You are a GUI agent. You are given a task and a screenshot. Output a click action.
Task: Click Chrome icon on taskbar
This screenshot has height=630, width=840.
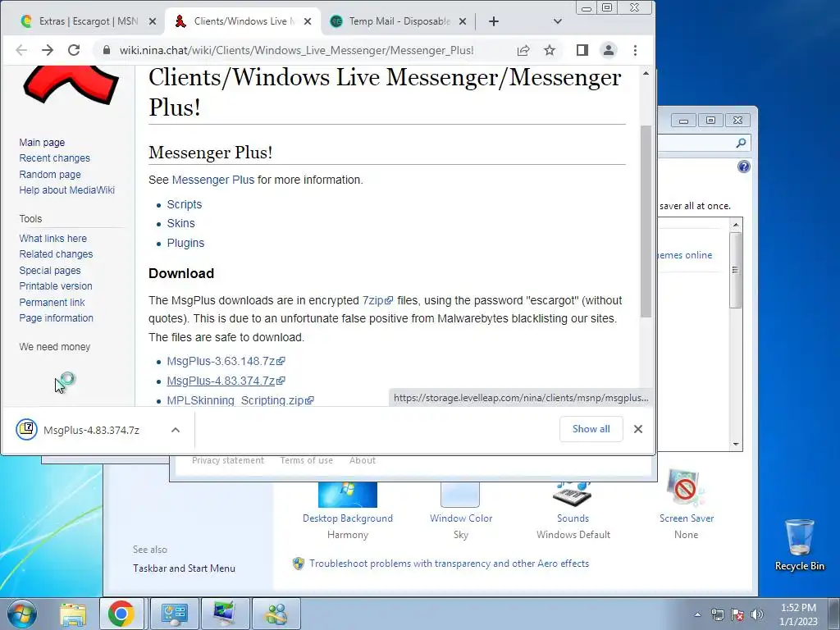pos(121,614)
